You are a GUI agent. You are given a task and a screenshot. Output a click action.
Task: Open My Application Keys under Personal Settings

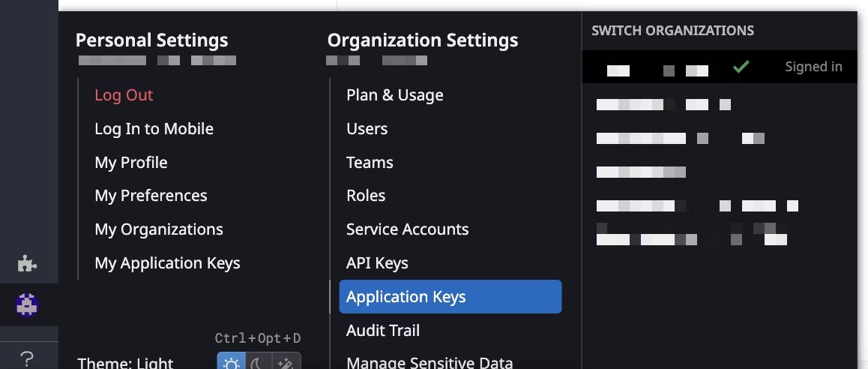pyautogui.click(x=167, y=263)
